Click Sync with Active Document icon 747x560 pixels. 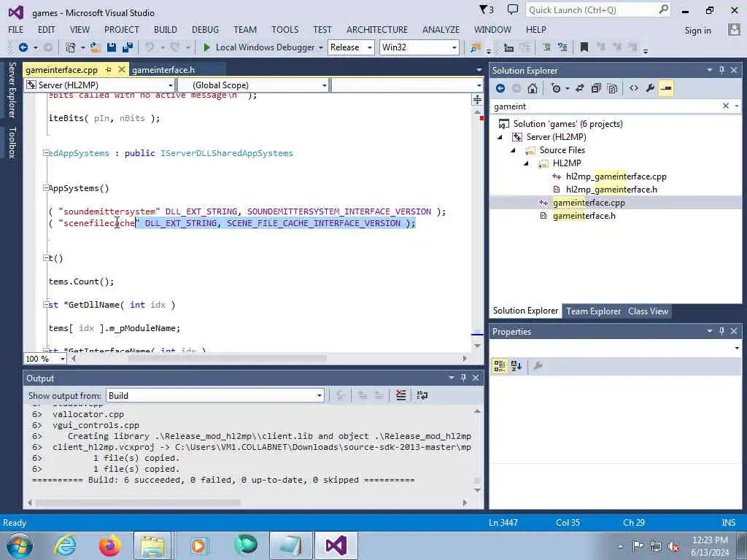click(x=580, y=88)
